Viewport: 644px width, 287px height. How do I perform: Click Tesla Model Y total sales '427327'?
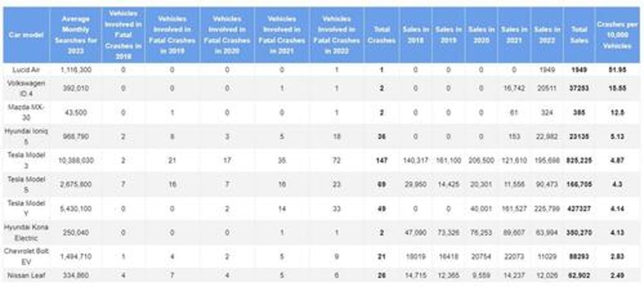point(579,209)
